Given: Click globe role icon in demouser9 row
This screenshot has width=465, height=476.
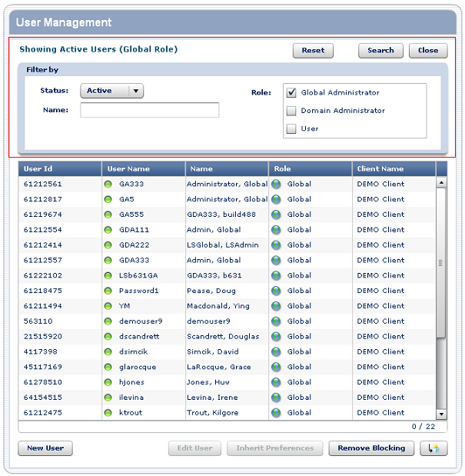Looking at the screenshot, I should click(x=276, y=321).
